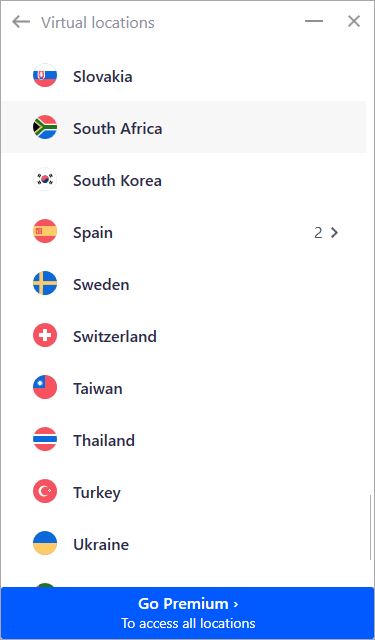
Task: Select the Taiwan location entry
Action: (183, 388)
